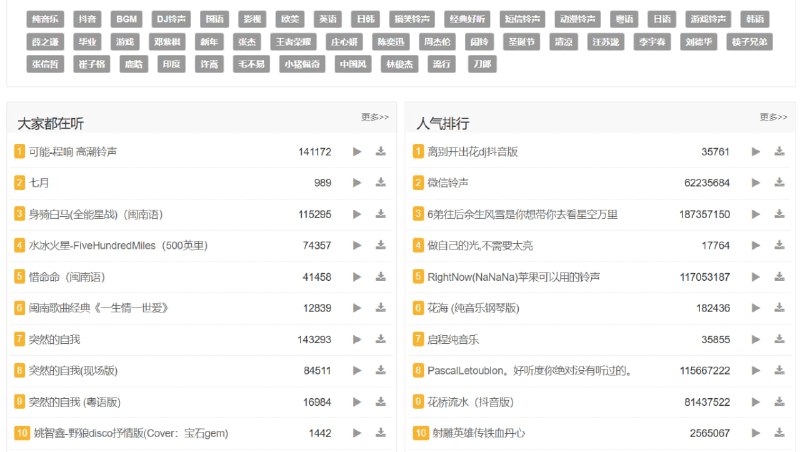Expand 更多>> in 大家都在听 section
The image size is (800, 452).
(375, 117)
